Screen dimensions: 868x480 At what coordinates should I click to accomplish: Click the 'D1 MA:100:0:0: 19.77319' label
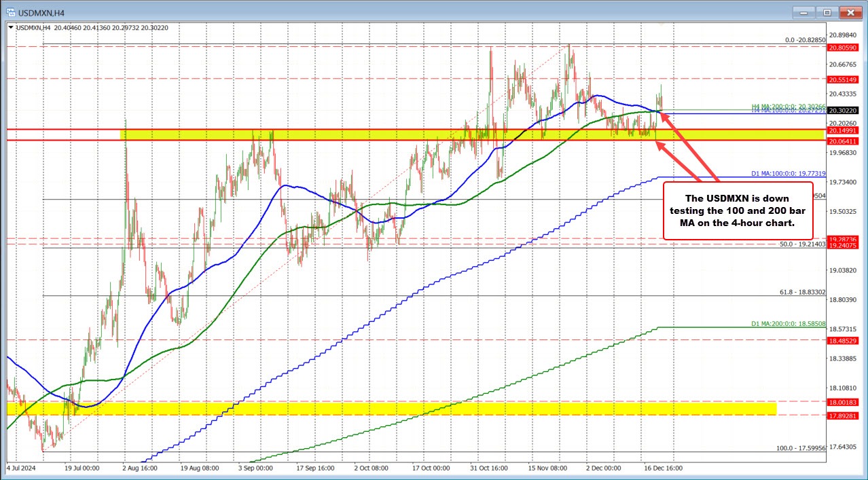[x=788, y=174]
